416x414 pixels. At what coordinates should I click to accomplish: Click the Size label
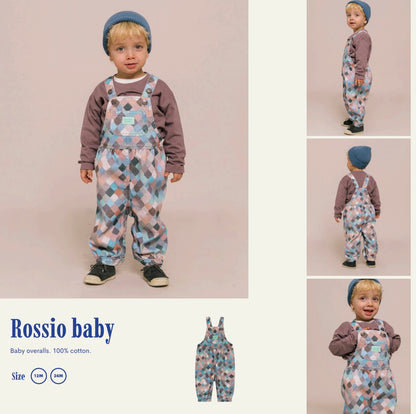pos(18,376)
